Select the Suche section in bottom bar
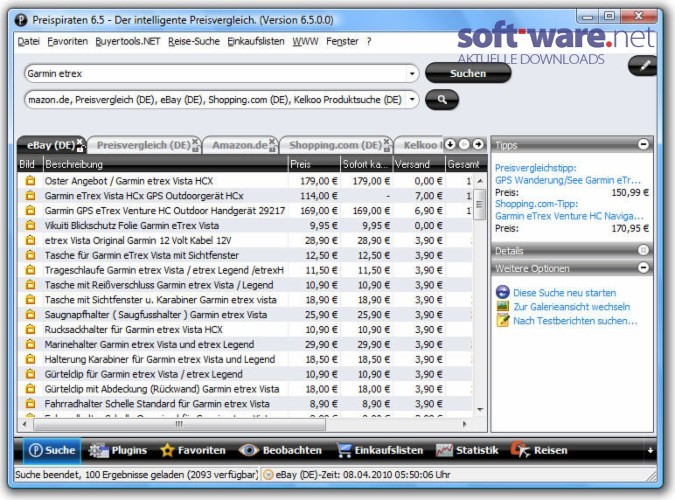Viewport: 675px width, 500px height. click(52, 450)
